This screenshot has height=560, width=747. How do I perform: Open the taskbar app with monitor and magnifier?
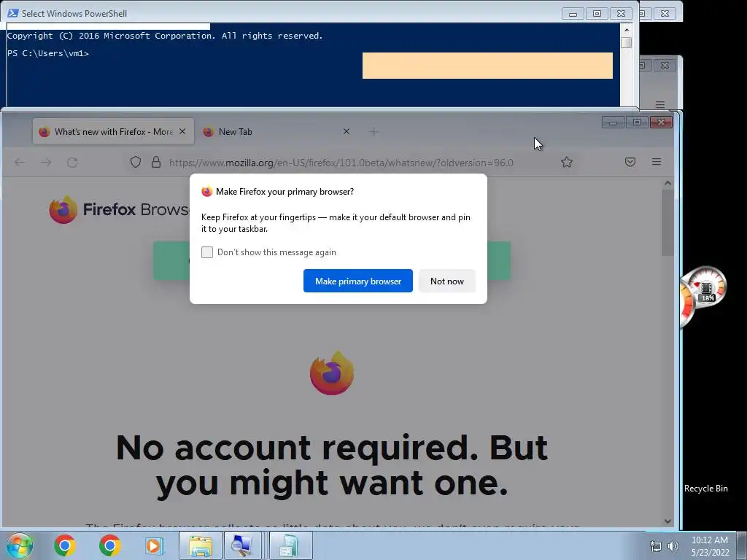[243, 545]
